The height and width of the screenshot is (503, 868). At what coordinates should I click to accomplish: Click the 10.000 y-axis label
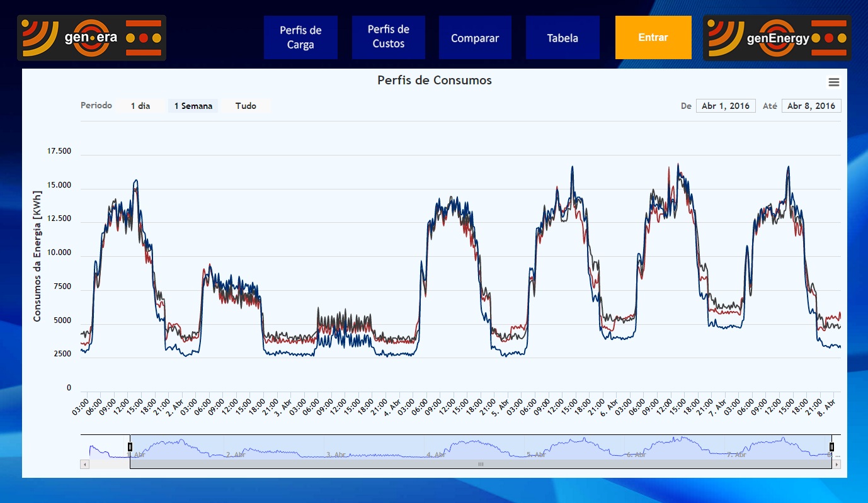[x=59, y=253]
